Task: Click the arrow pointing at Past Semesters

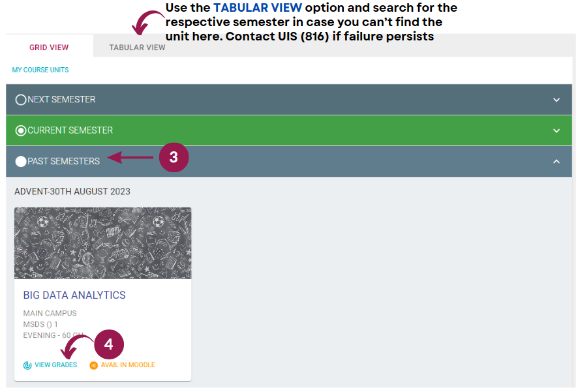Action: [x=130, y=157]
